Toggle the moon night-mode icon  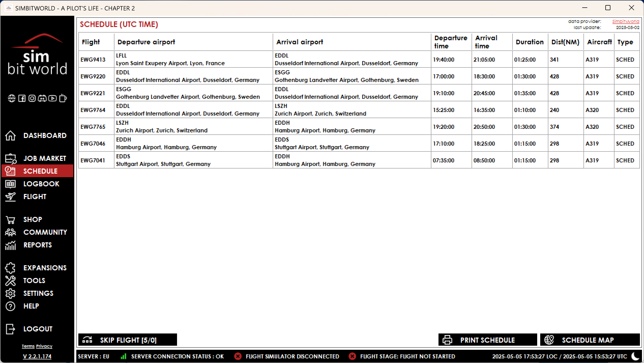(x=635, y=356)
